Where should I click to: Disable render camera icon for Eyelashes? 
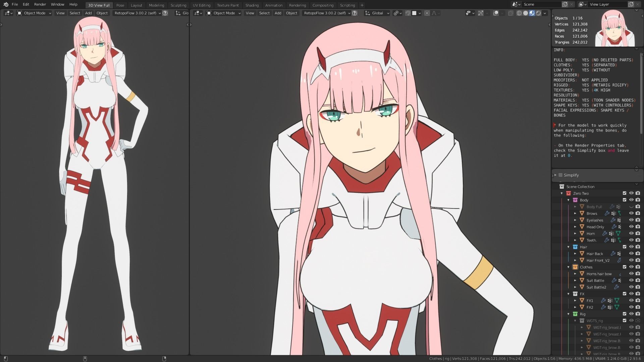[638, 220]
